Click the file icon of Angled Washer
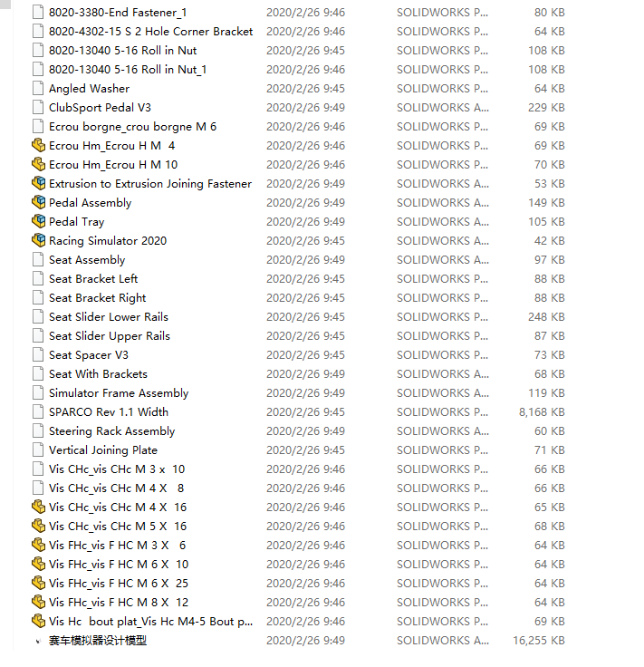The width and height of the screenshot is (644, 667). point(38,89)
